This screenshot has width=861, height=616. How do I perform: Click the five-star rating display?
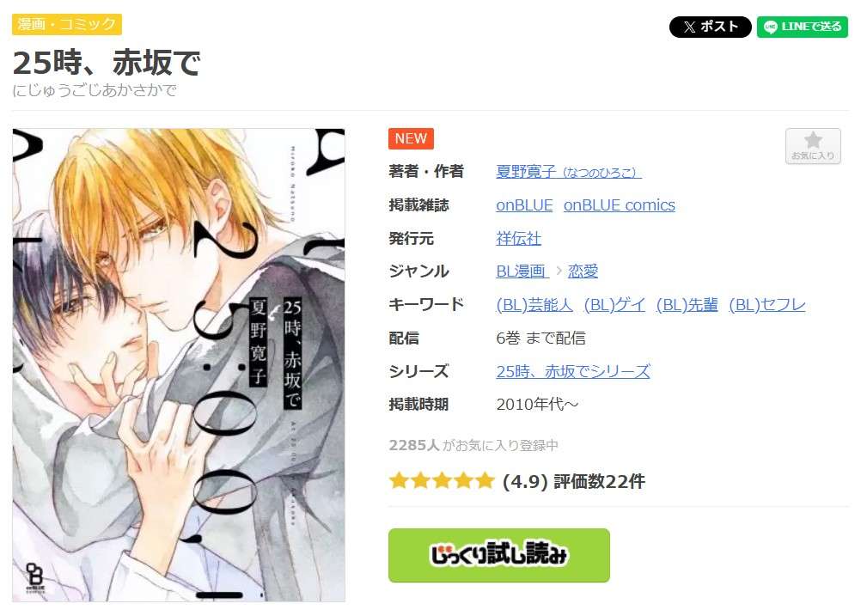click(442, 481)
